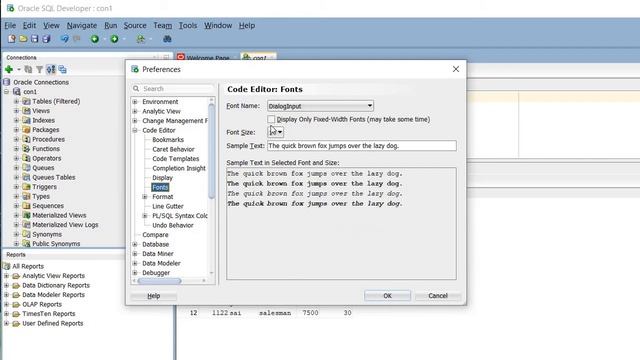Open the arrow next to New Connection
The width and height of the screenshot is (640, 360).
pos(18,69)
